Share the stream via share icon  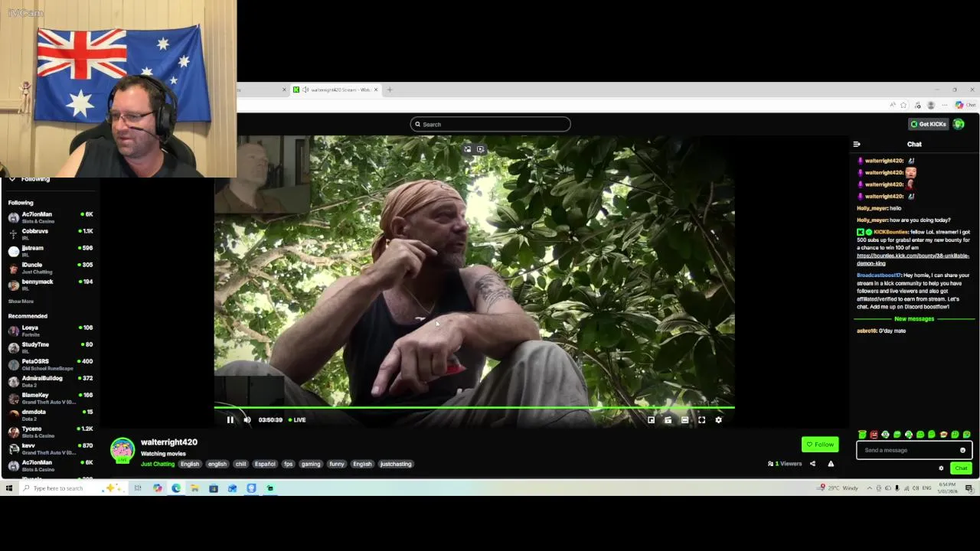click(812, 464)
